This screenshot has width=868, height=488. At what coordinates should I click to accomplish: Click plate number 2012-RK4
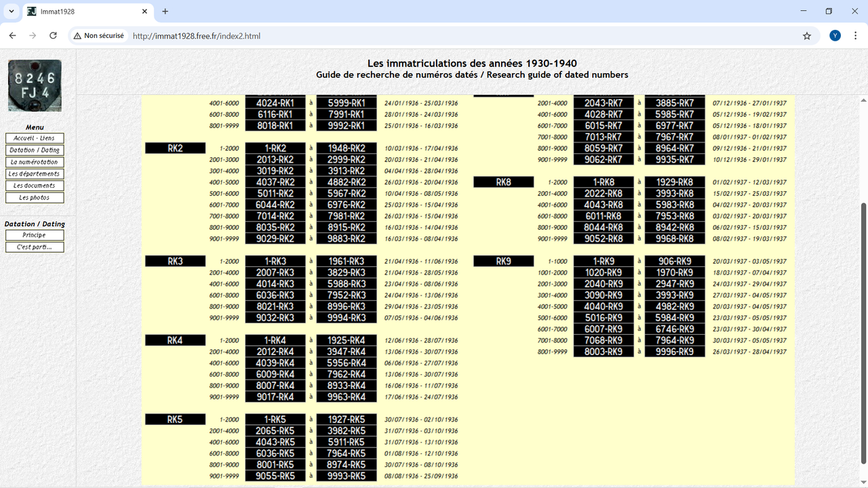coord(275,352)
